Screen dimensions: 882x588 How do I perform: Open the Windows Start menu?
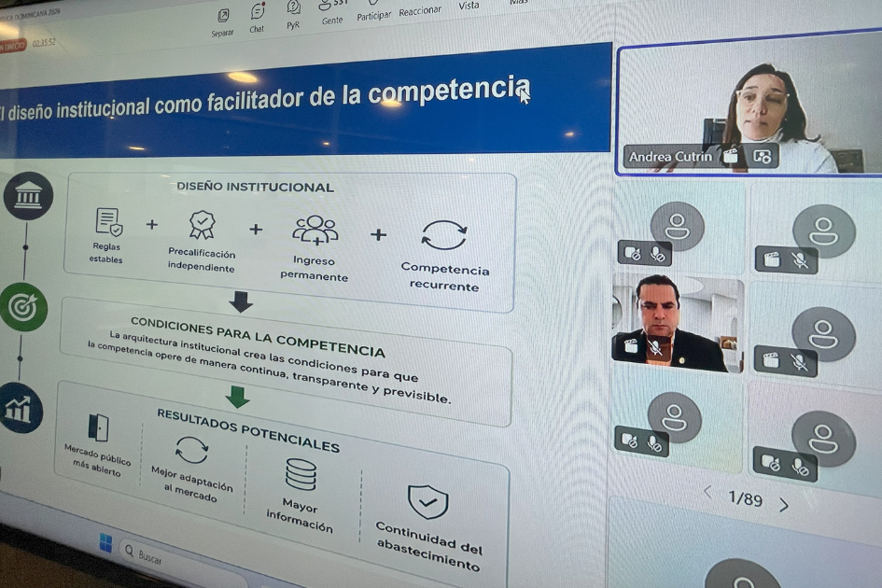(x=105, y=543)
